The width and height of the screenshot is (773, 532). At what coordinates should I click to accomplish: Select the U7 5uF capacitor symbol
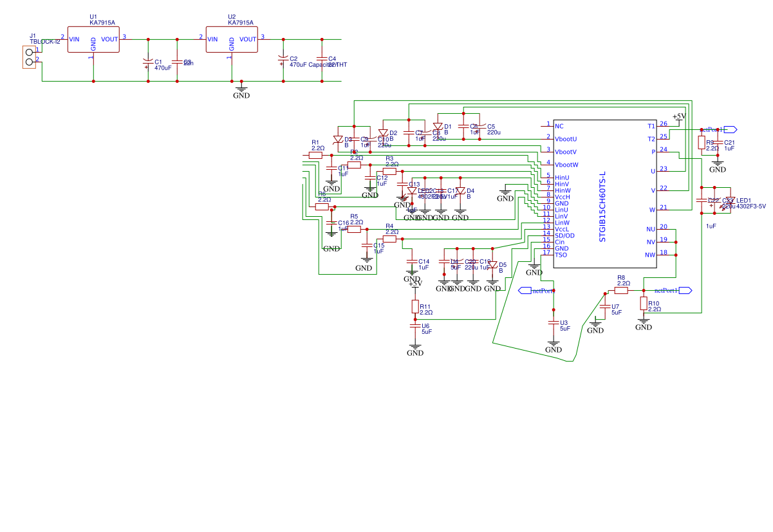[604, 306]
